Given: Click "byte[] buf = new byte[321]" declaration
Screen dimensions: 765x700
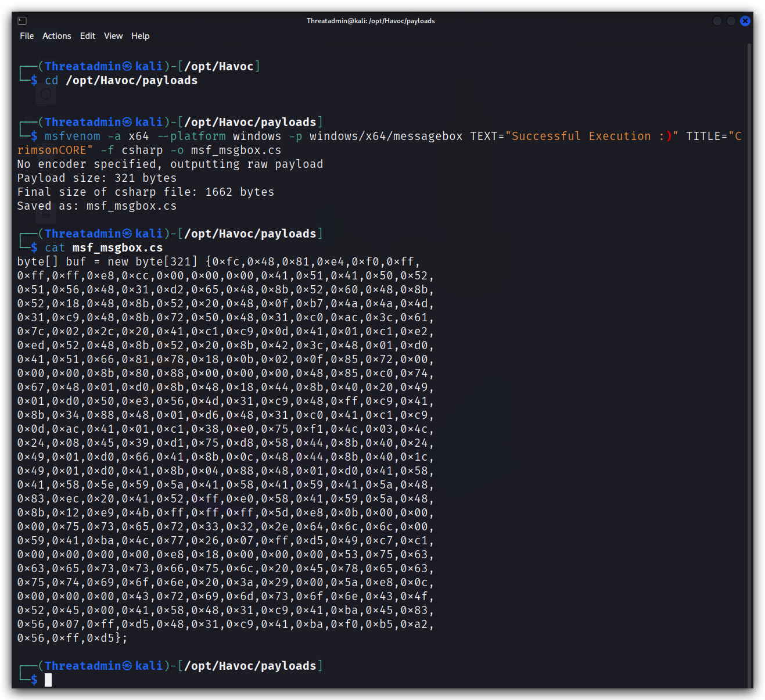Looking at the screenshot, I should (x=107, y=261).
